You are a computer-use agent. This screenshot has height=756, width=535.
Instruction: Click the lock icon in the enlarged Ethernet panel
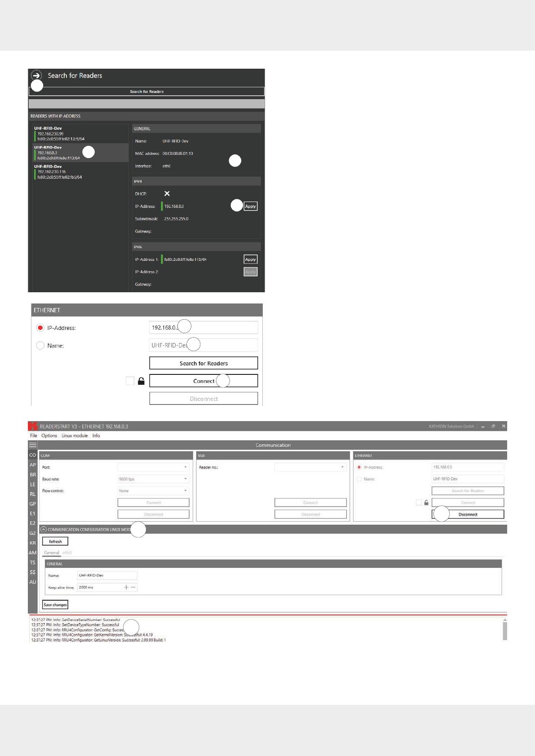pyautogui.click(x=141, y=381)
